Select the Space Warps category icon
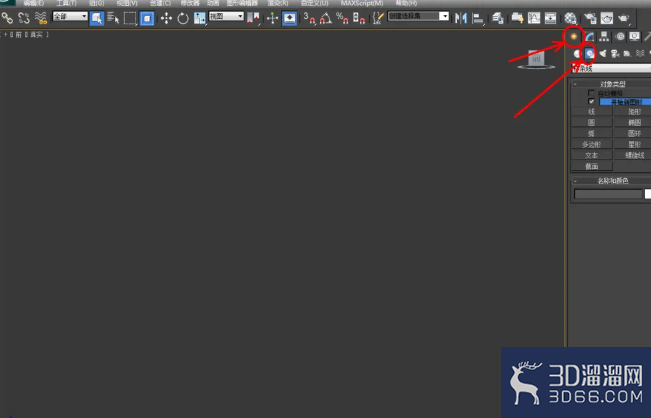 tap(640, 54)
